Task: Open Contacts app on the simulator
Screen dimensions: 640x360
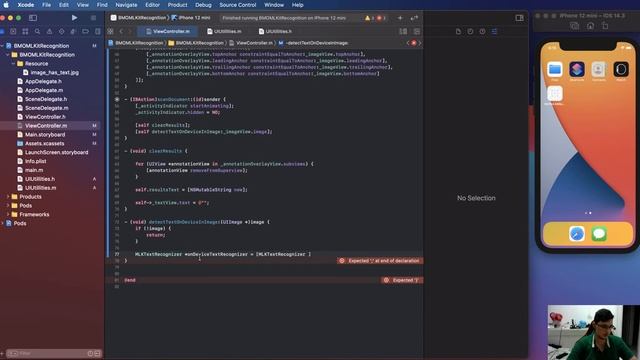Action: (x=598, y=69)
